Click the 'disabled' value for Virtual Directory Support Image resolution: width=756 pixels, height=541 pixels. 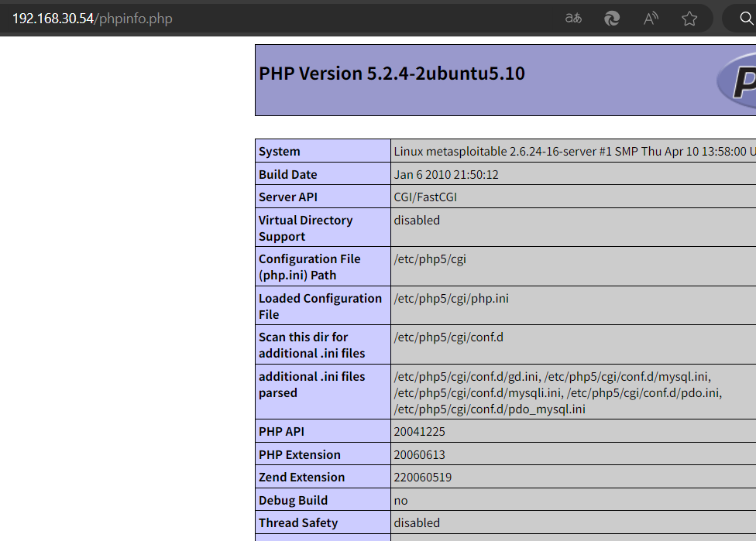(x=417, y=220)
